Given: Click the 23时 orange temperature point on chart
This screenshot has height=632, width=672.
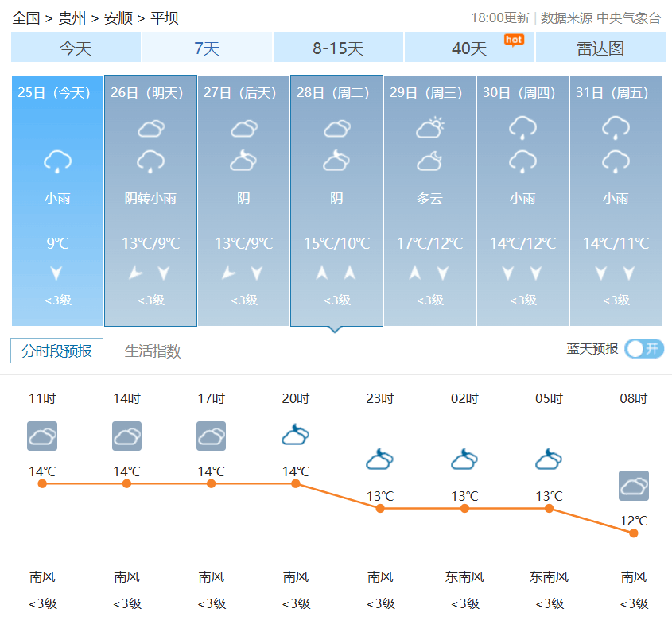Looking at the screenshot, I should [380, 508].
